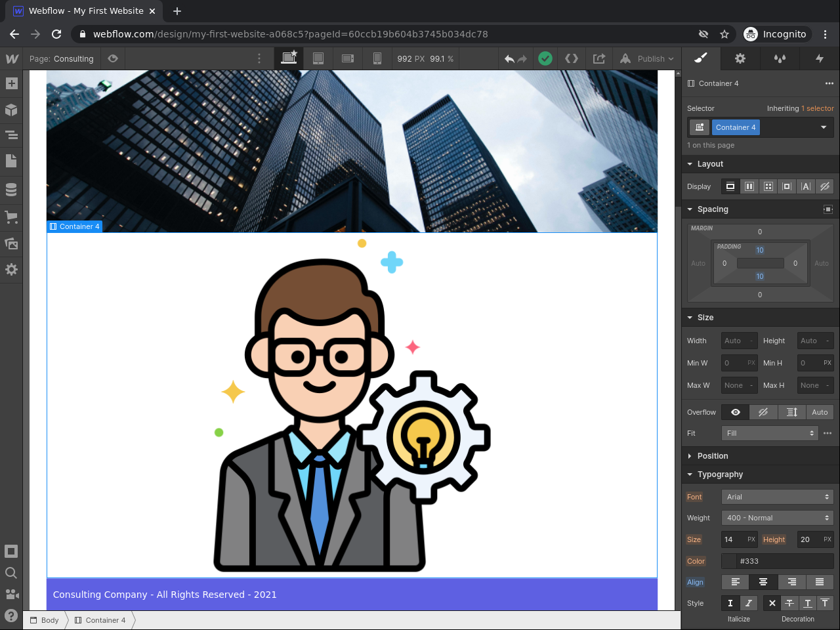Set overflow to Hidden

pyautogui.click(x=763, y=412)
